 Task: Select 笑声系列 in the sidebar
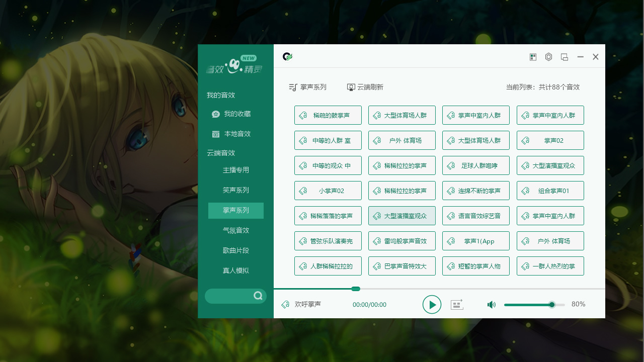point(235,190)
